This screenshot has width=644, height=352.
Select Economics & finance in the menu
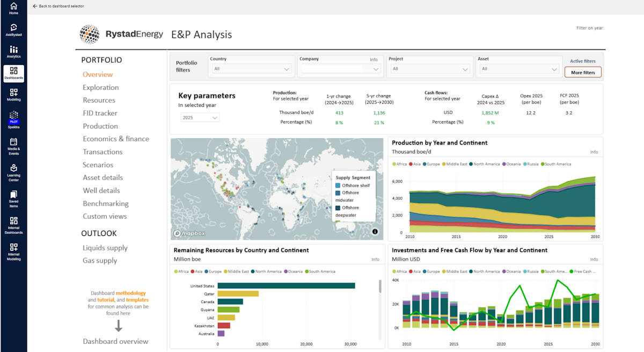coord(116,139)
